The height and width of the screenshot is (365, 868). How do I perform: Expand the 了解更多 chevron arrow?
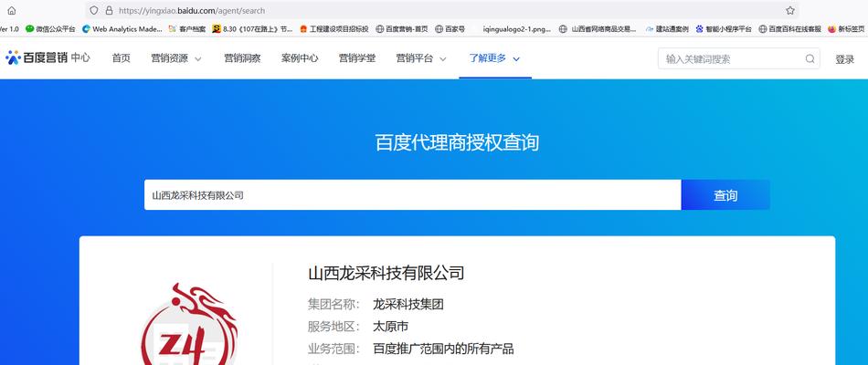pos(516,58)
